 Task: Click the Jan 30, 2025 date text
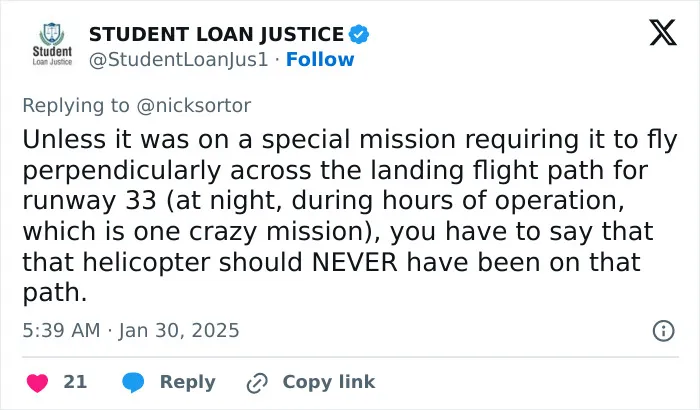[179, 331]
